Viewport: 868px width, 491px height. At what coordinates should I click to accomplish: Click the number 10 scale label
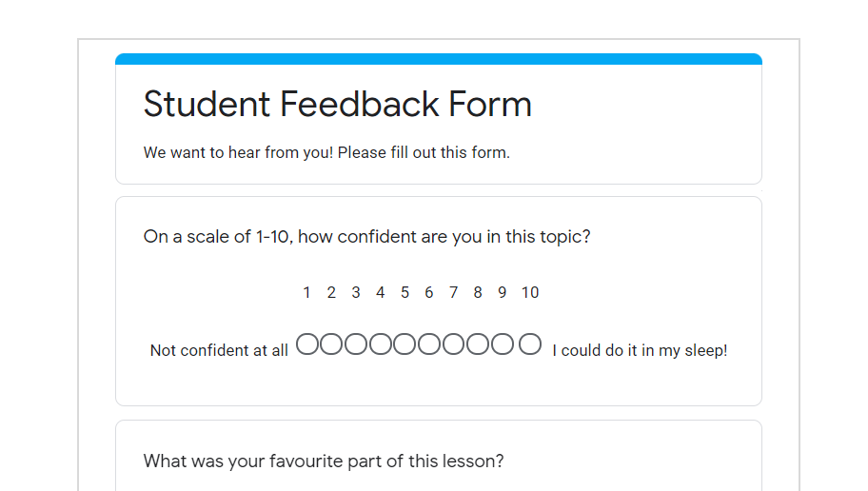[x=530, y=292]
